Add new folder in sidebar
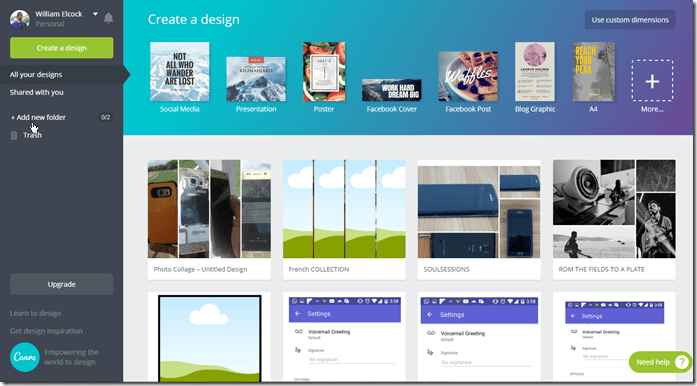This screenshot has width=697, height=386. 38,117
